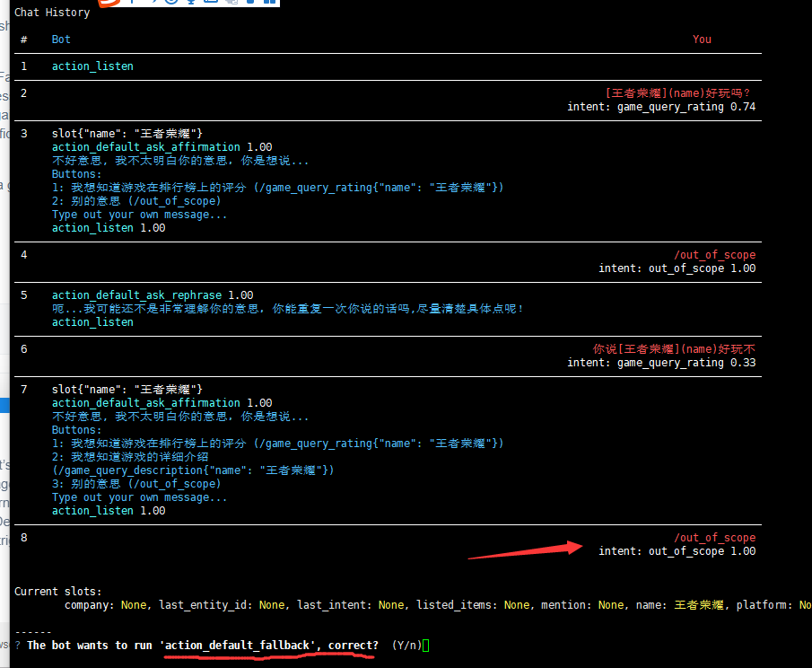Viewport: 812px width, 668px height.
Task: Select '/out_of_scope' user message in row 4
Action: (x=714, y=255)
